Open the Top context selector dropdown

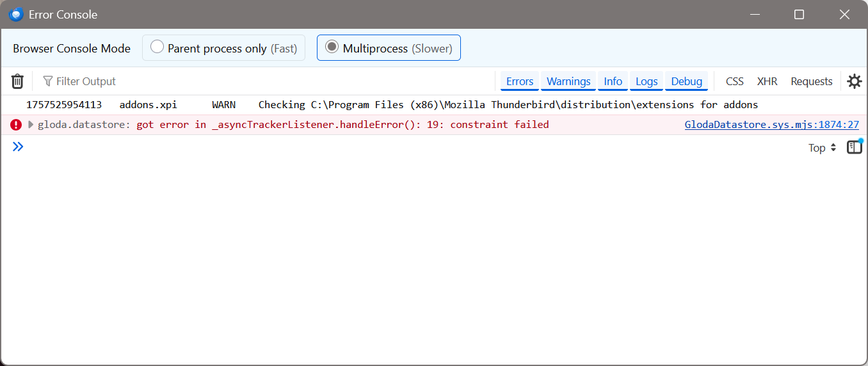click(x=822, y=148)
